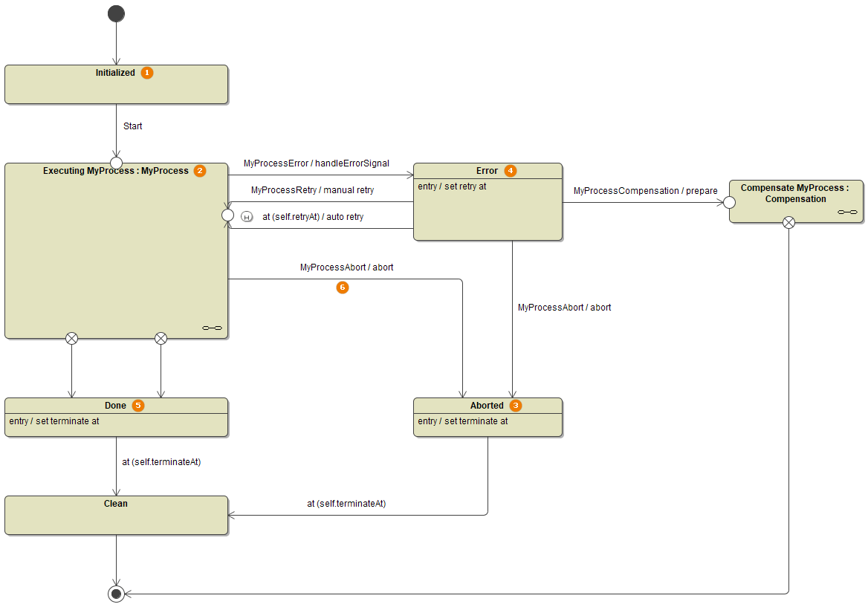Click the right exit point below Executing MyProcess

(161, 338)
